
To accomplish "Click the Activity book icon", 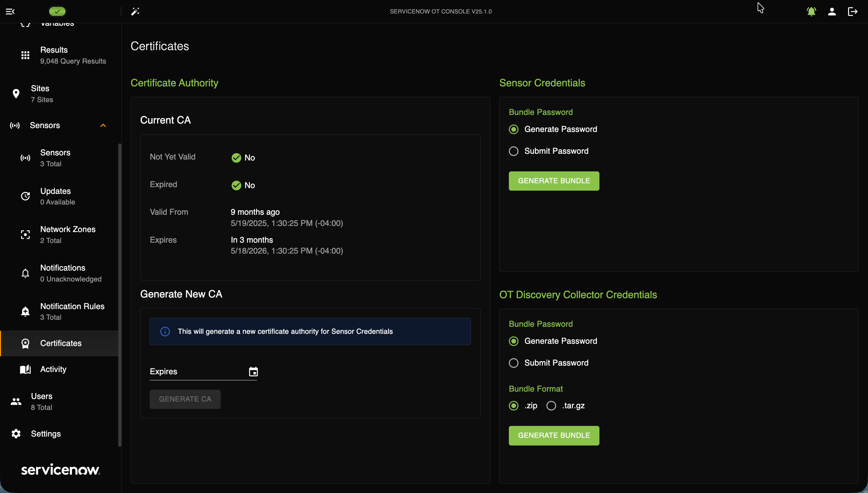I will pos(25,369).
